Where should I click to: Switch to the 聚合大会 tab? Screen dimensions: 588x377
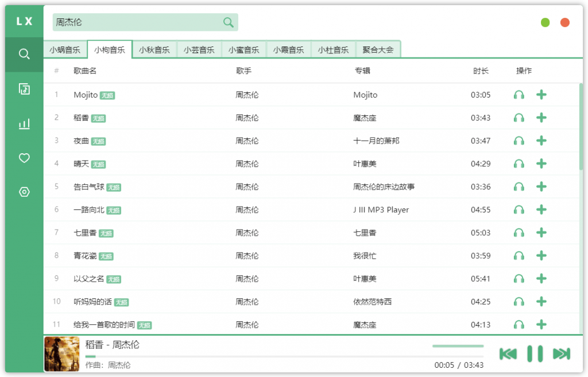click(378, 49)
